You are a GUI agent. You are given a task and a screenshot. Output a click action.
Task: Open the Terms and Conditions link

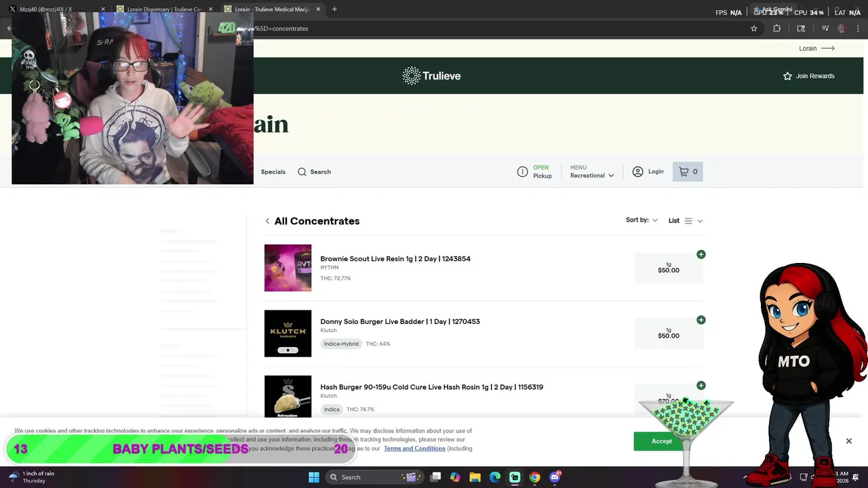pos(414,448)
